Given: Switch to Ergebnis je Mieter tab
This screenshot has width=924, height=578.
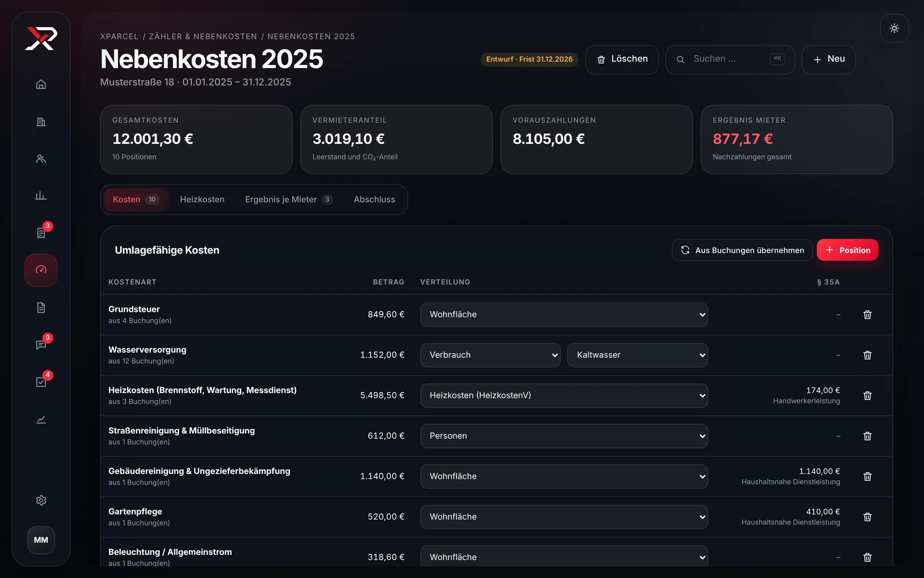Looking at the screenshot, I should pos(289,199).
